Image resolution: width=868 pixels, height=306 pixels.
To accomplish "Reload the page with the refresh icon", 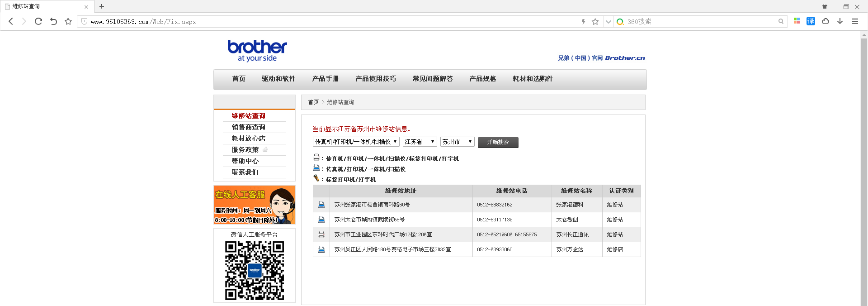I will pyautogui.click(x=38, y=21).
